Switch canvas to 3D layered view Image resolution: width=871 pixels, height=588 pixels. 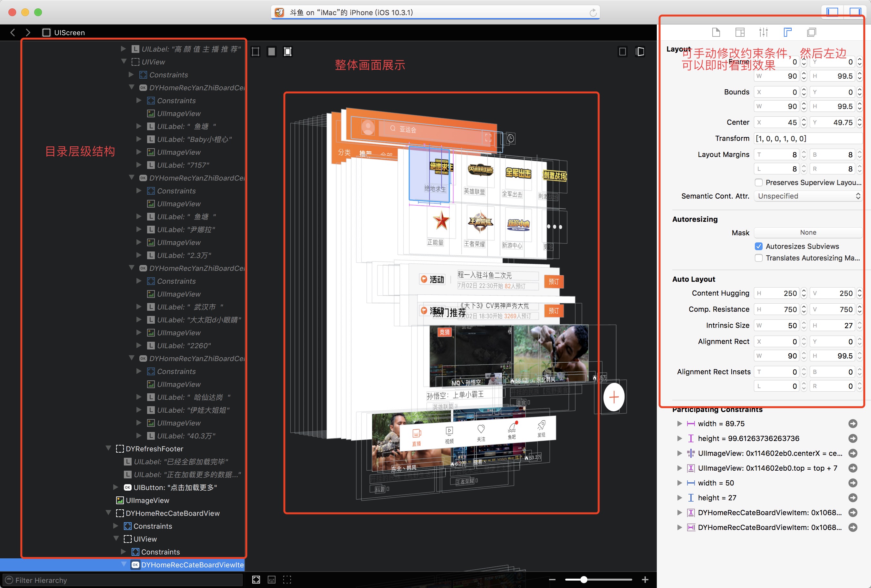pos(640,51)
